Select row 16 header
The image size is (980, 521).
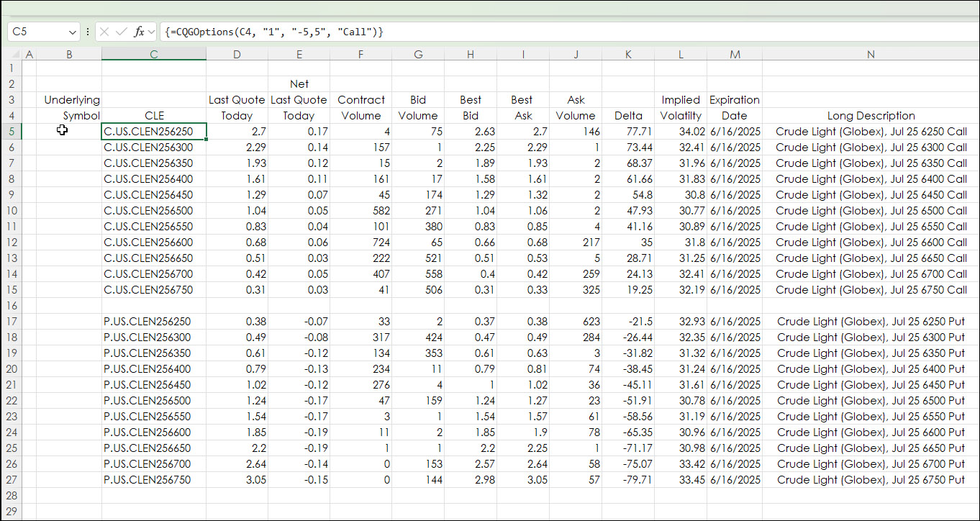[11, 306]
